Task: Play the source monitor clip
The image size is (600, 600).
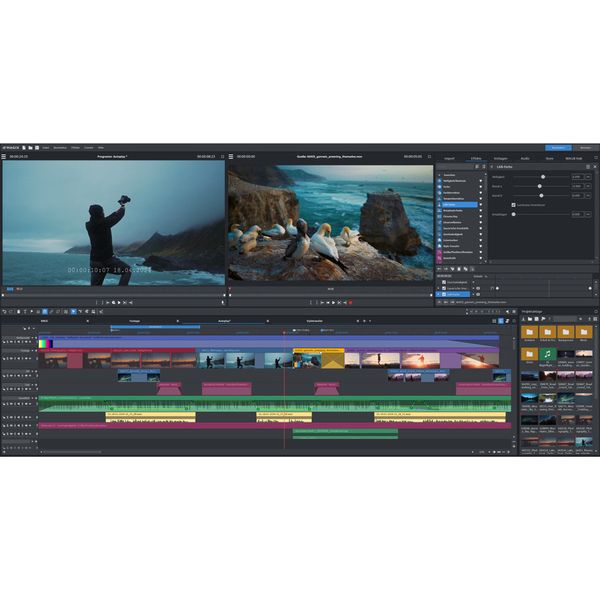Action: tap(333, 303)
